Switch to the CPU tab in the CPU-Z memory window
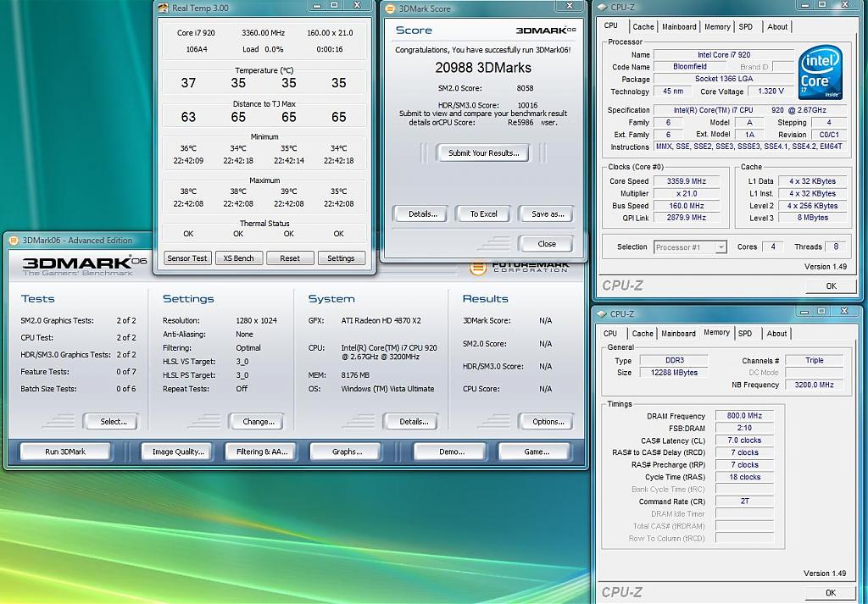868x604 pixels. (x=610, y=334)
